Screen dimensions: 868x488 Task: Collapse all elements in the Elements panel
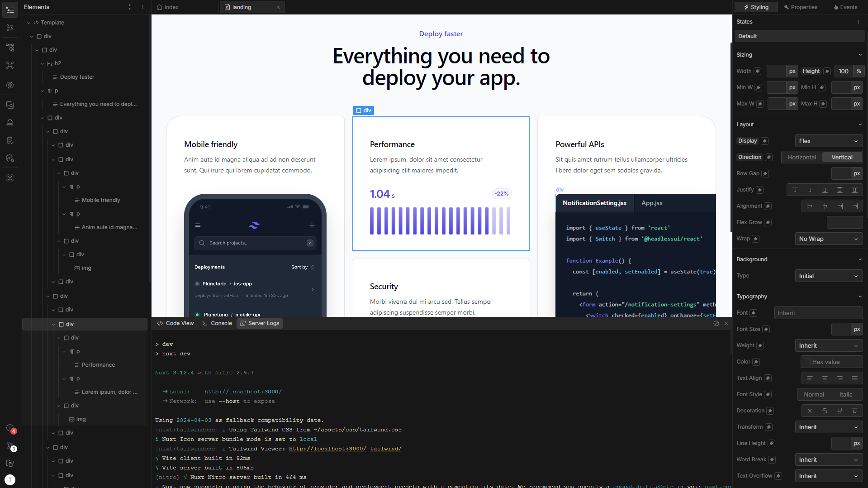pos(129,7)
